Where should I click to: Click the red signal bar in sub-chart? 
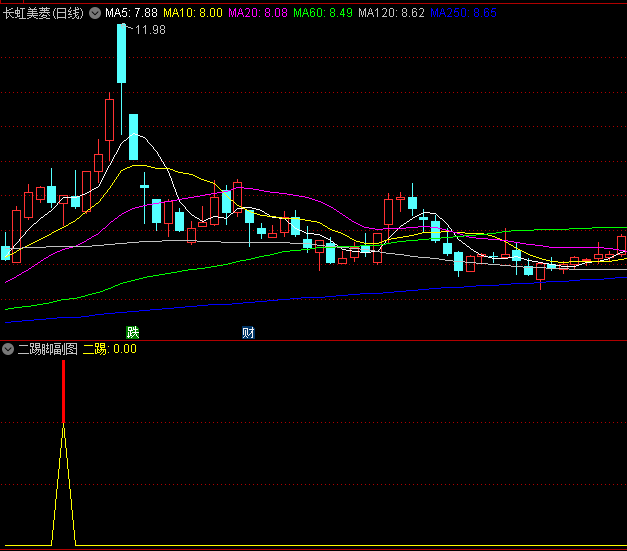[x=63, y=391]
